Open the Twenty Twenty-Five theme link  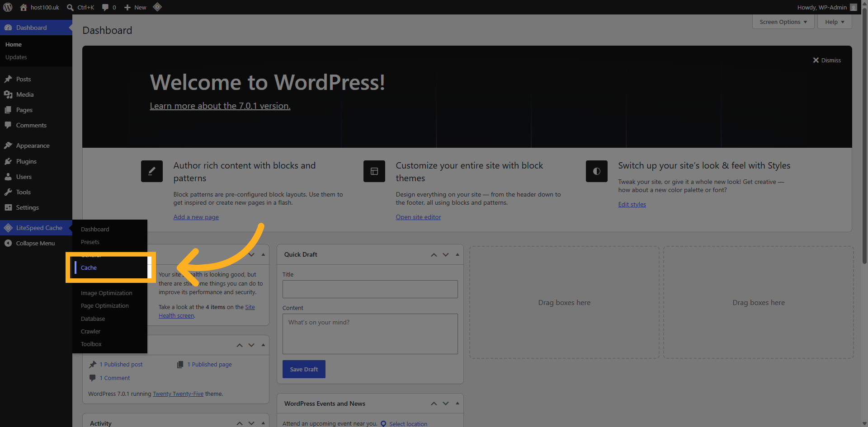click(x=178, y=394)
